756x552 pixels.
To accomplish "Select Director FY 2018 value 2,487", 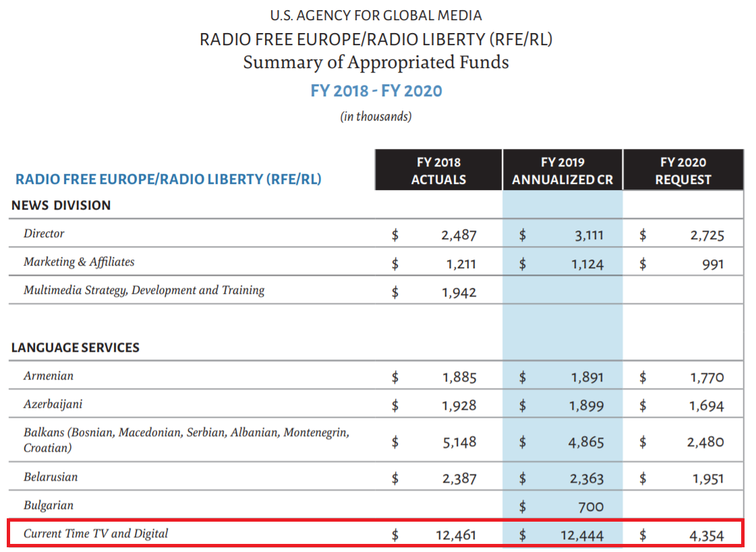I will [459, 235].
